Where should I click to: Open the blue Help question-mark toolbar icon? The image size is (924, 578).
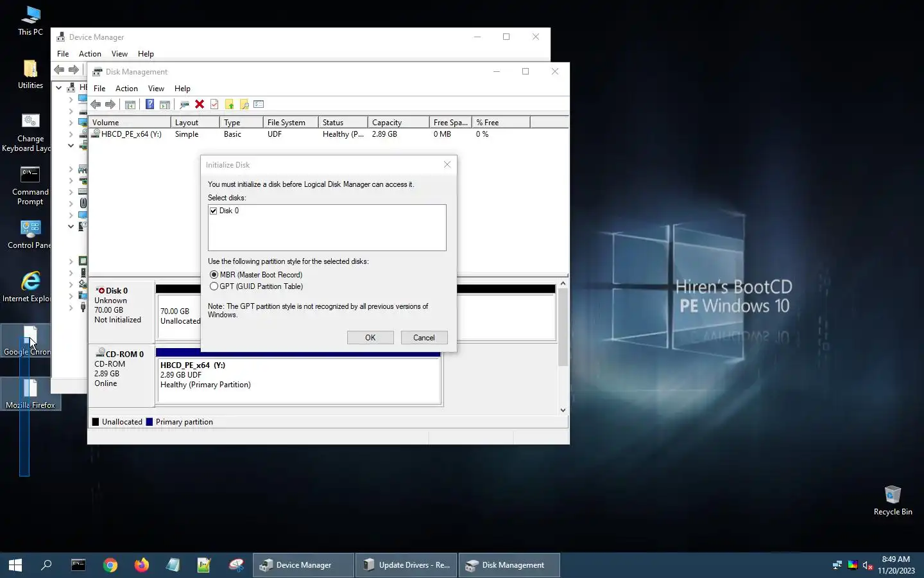click(x=150, y=105)
